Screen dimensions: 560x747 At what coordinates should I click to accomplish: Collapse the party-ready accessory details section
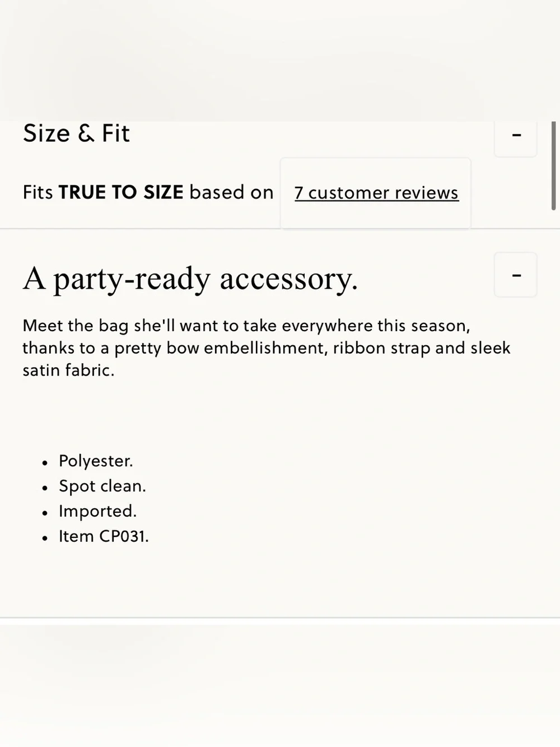(x=516, y=275)
